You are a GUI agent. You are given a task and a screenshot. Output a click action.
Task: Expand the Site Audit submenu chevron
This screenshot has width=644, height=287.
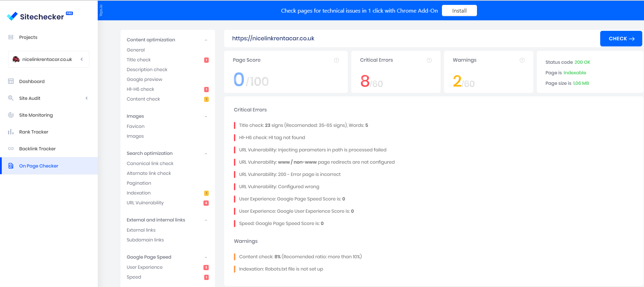86,98
